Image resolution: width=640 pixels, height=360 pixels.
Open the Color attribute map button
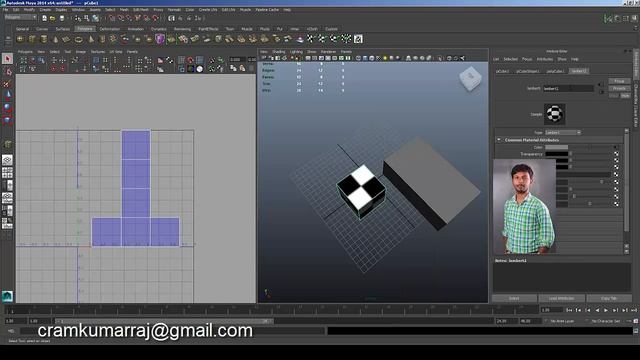[616, 147]
